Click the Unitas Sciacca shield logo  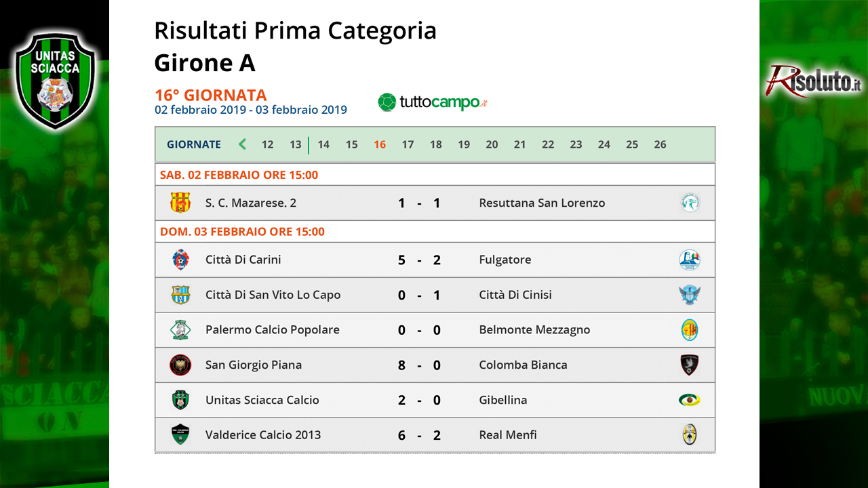tap(56, 81)
